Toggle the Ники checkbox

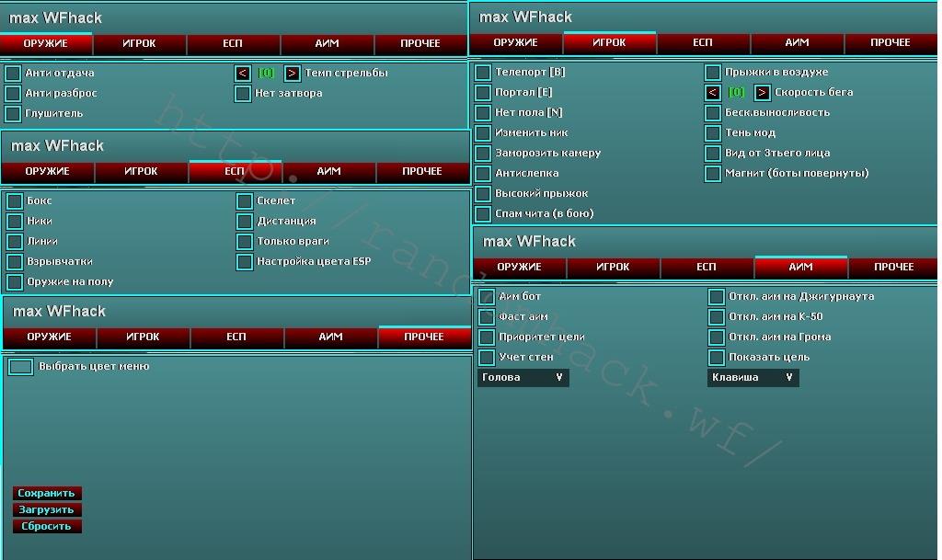pyautogui.click(x=15, y=222)
